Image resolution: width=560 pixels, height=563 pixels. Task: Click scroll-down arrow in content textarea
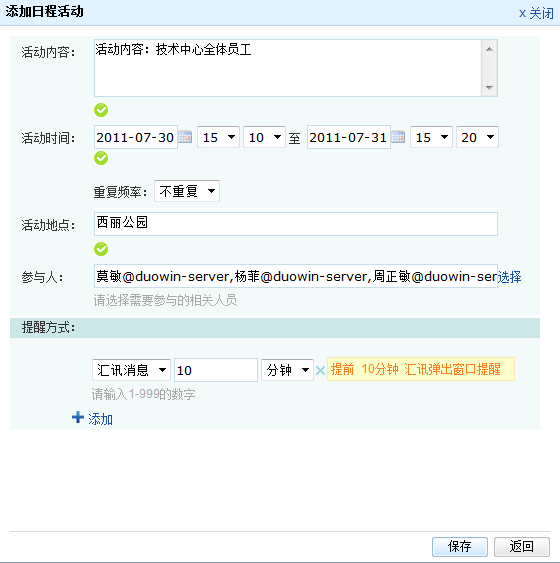tap(489, 88)
